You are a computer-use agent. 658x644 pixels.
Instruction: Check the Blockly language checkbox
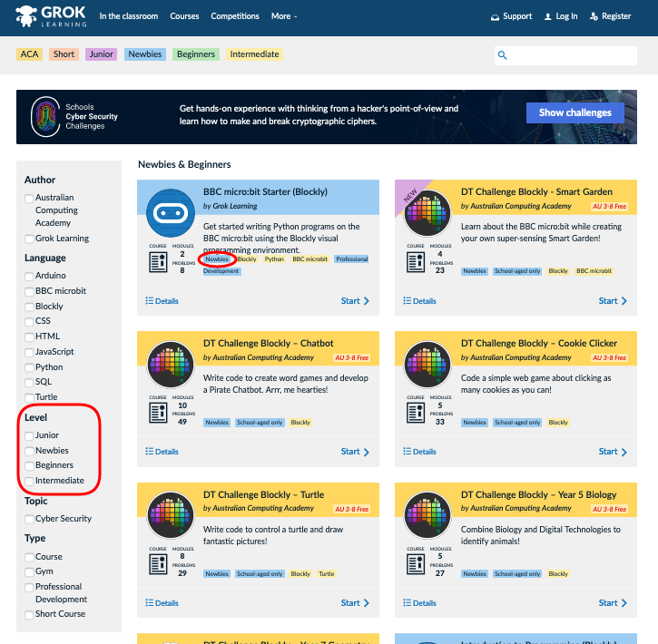coord(29,307)
